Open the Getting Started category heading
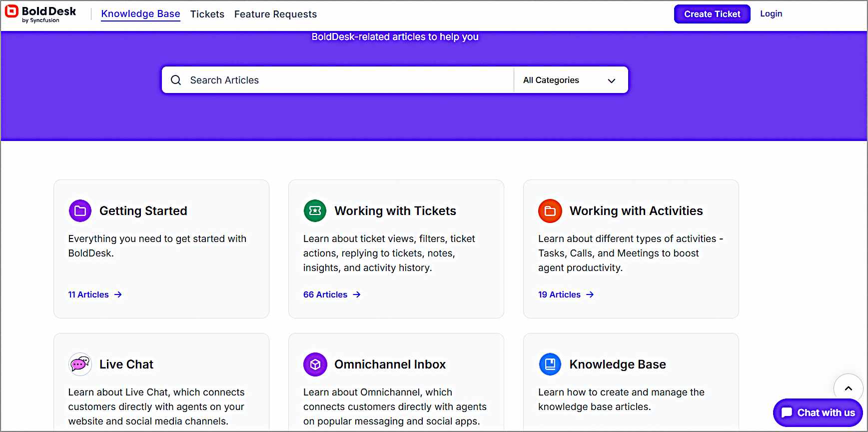This screenshot has width=868, height=432. click(143, 211)
